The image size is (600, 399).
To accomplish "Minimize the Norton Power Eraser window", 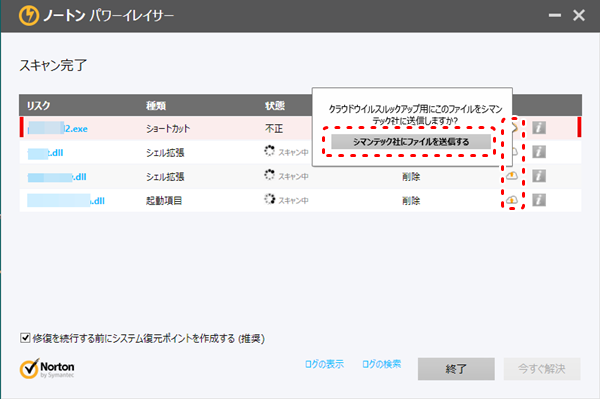I will pyautogui.click(x=555, y=16).
